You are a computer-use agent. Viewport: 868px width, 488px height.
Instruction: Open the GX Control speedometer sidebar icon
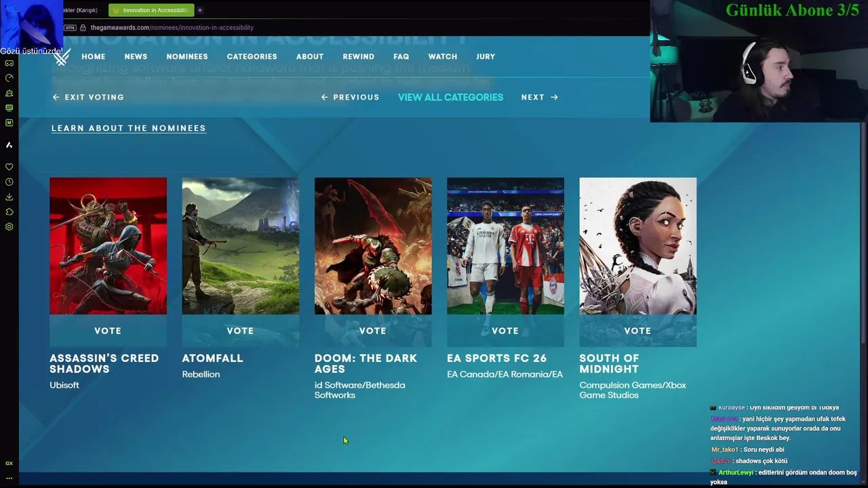[9, 78]
